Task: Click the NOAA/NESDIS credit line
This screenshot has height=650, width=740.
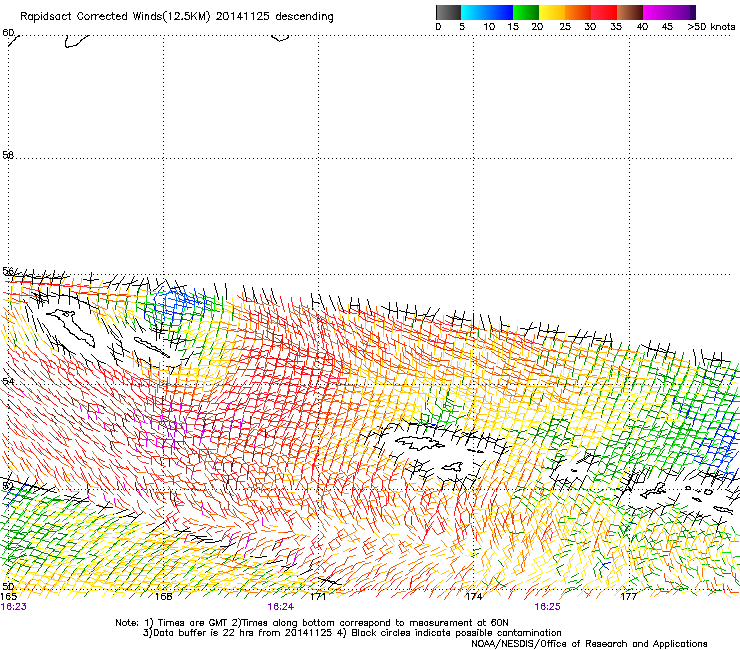Action: pyautogui.click(x=589, y=644)
